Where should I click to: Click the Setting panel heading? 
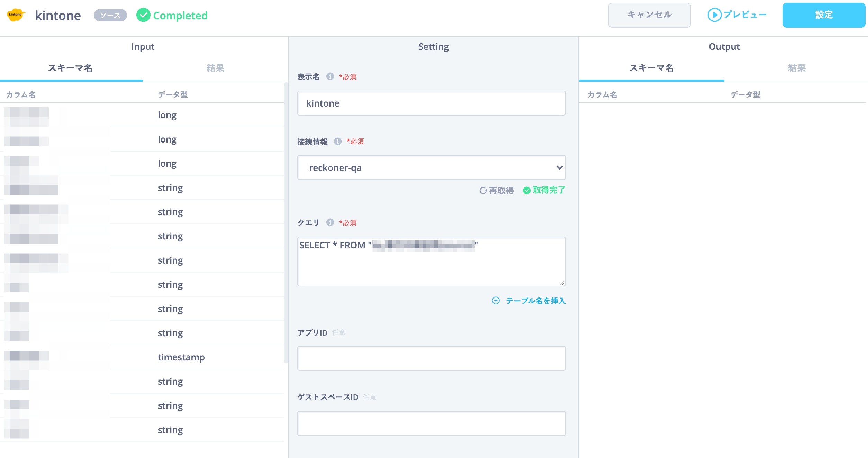coord(433,46)
